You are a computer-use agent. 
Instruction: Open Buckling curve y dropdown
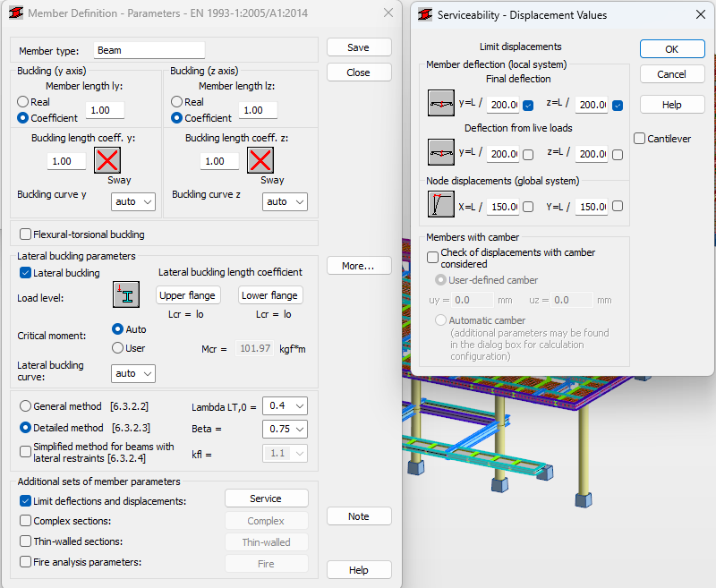[x=132, y=201]
